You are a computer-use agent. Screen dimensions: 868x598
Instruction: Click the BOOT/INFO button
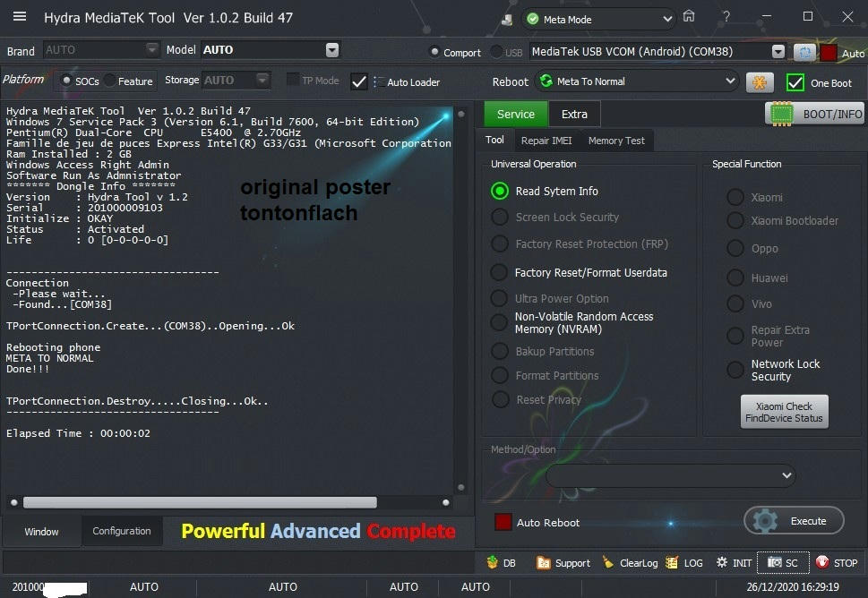click(x=815, y=114)
